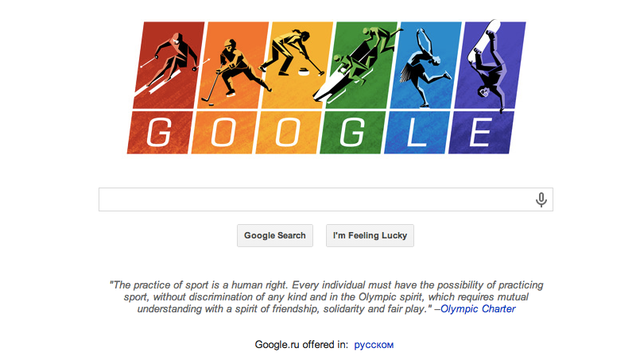Click the microphone voice search icon
Viewport: 640px width, 360px height.
[x=541, y=200]
